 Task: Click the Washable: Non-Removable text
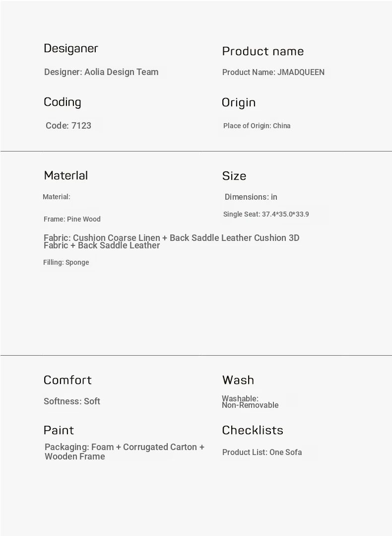(250, 402)
